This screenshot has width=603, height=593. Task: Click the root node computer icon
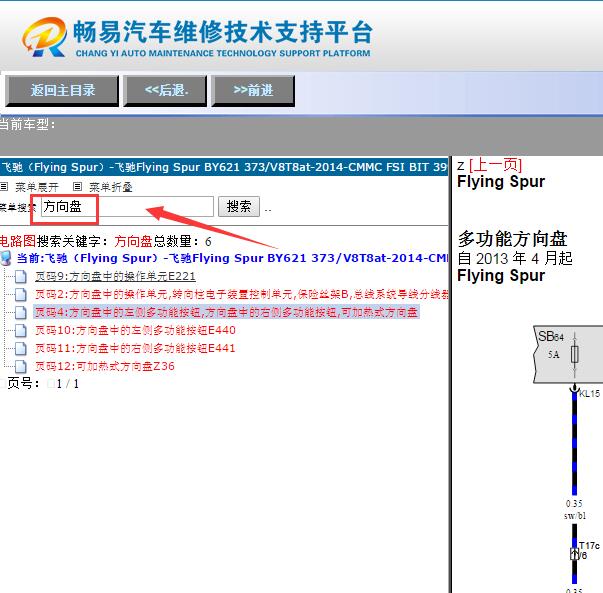pyautogui.click(x=6, y=258)
